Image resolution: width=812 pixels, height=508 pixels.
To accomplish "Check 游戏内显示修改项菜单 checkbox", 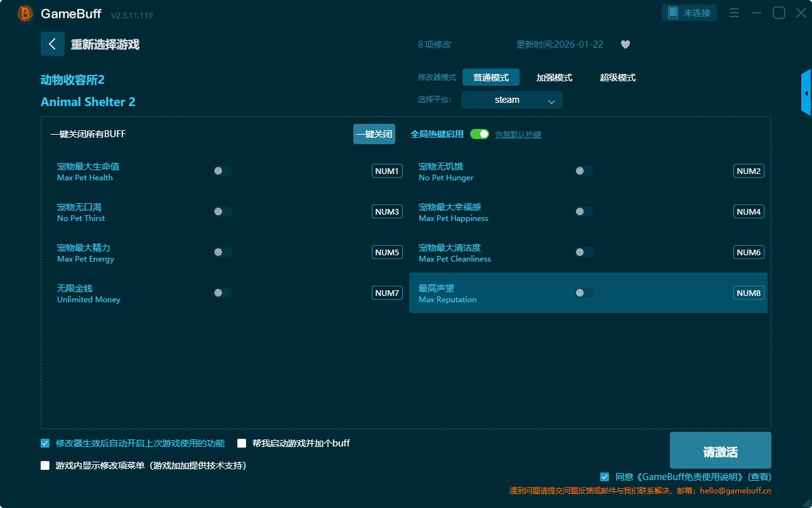I will 45,465.
